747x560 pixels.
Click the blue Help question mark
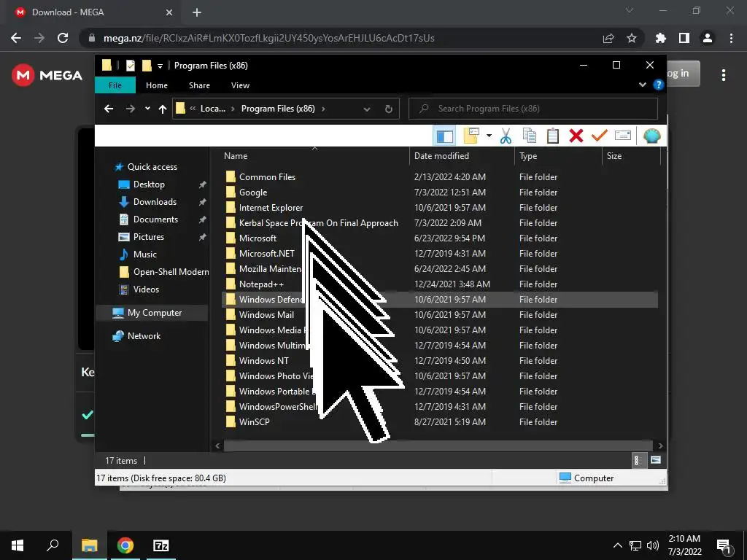659,85
